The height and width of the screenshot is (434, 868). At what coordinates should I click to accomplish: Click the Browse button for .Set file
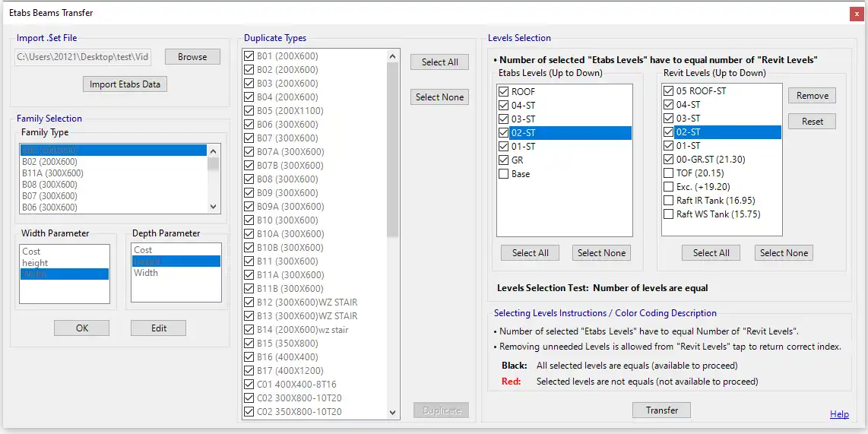click(x=192, y=57)
